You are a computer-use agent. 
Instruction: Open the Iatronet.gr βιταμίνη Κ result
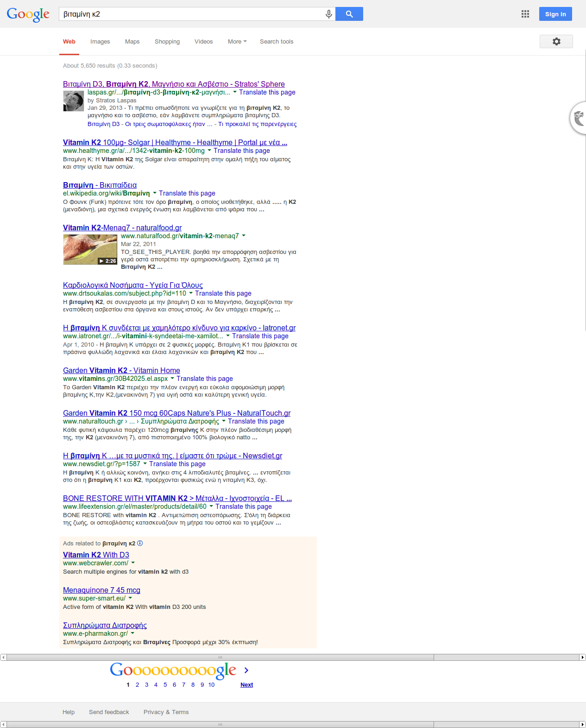179,328
